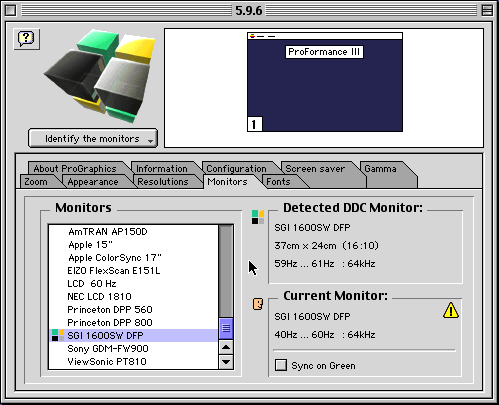Select AmTRAN AP150D in monitor list

pos(133,231)
